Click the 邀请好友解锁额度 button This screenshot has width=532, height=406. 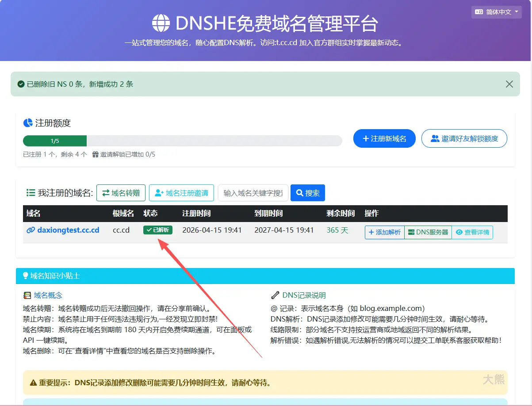(x=464, y=138)
